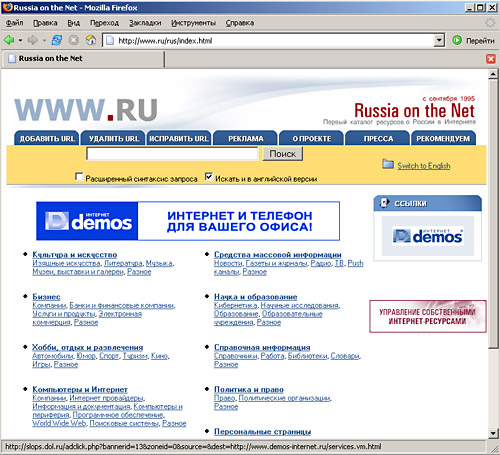500x455 pixels.
Task: Open the Культура и искусство category link
Action: pos(75,255)
